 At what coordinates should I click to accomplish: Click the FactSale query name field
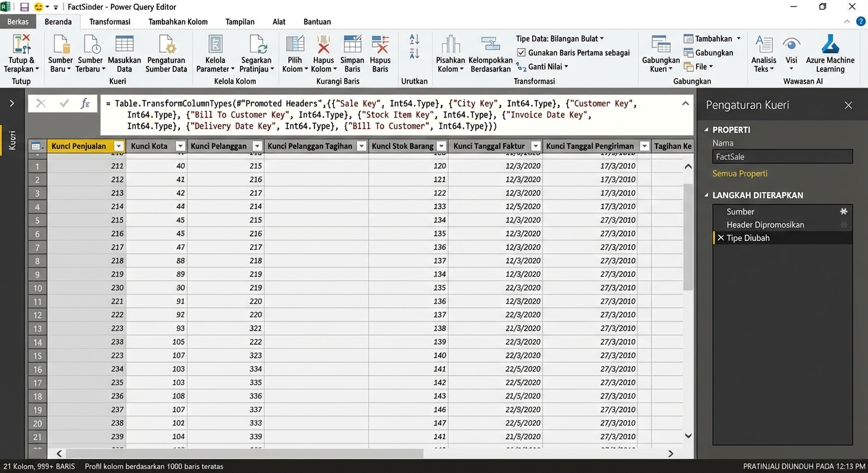click(x=782, y=156)
